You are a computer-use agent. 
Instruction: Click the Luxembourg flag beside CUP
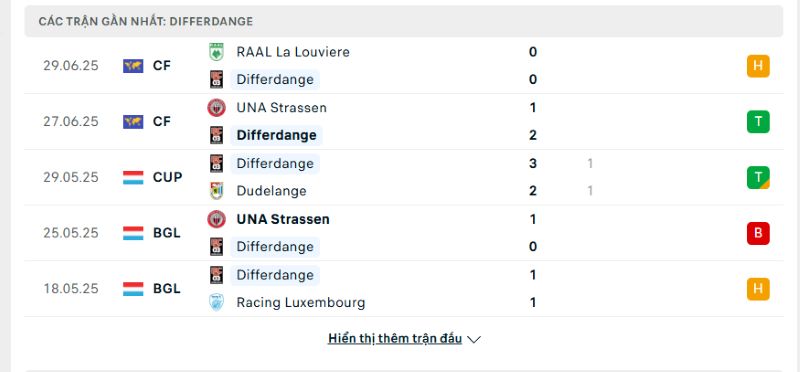[133, 177]
